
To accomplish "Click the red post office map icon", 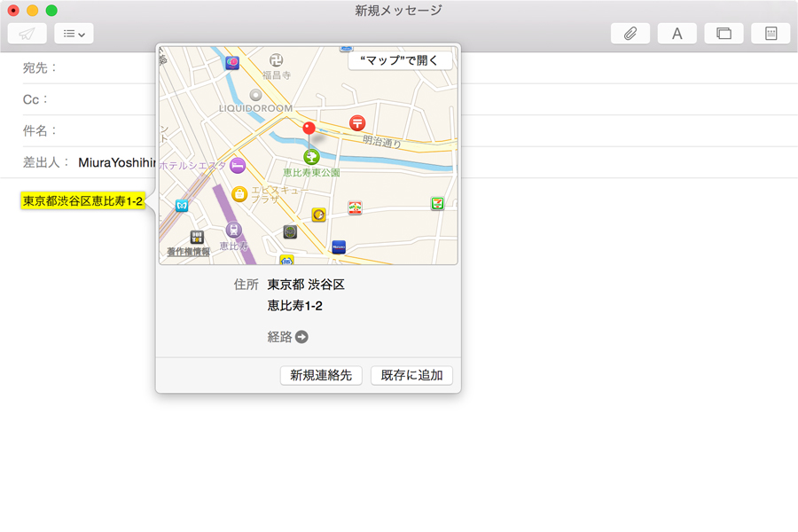I will click(357, 122).
